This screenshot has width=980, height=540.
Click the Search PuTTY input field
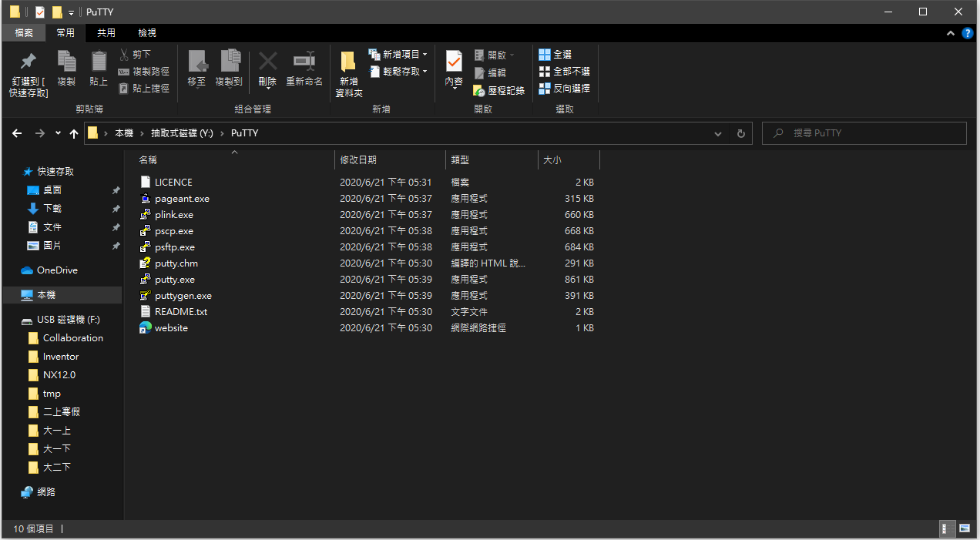click(864, 133)
